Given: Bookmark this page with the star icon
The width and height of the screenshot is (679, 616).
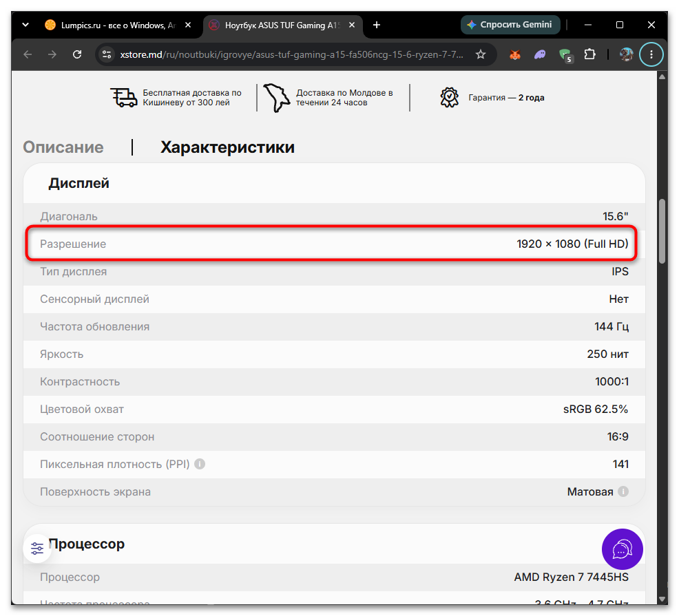Looking at the screenshot, I should click(x=481, y=54).
